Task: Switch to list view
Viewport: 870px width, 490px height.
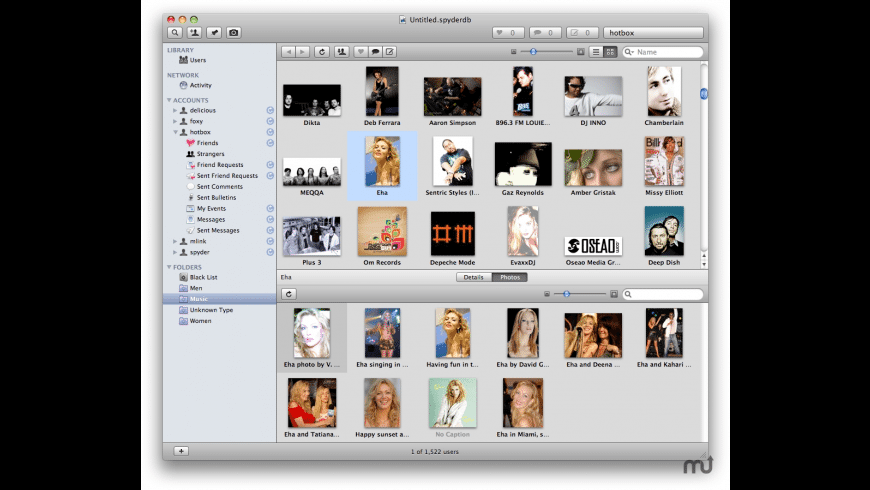Action: tap(596, 52)
